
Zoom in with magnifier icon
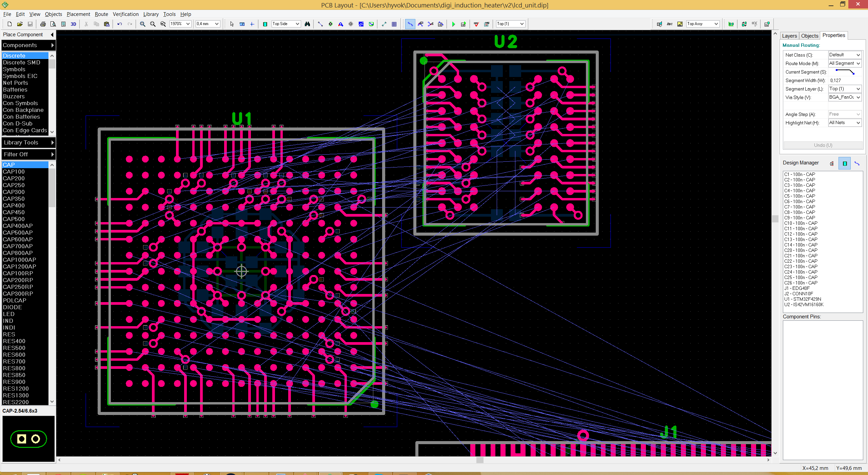[x=143, y=24]
